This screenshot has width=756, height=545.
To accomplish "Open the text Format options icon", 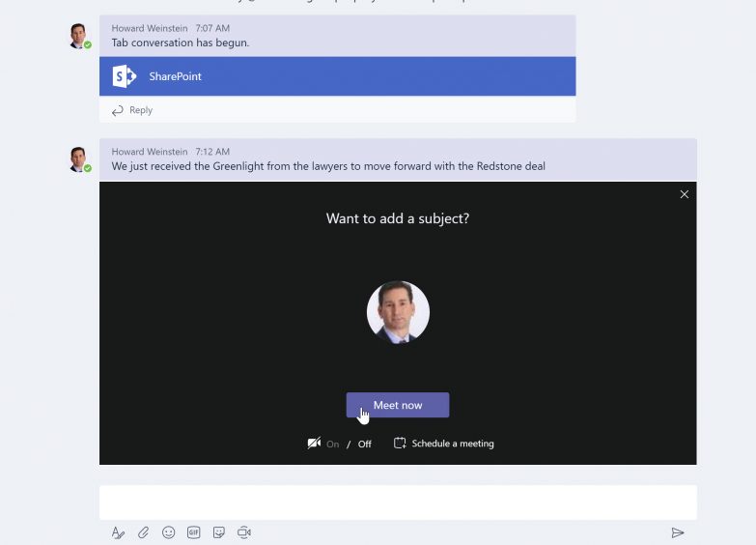I will (x=118, y=532).
